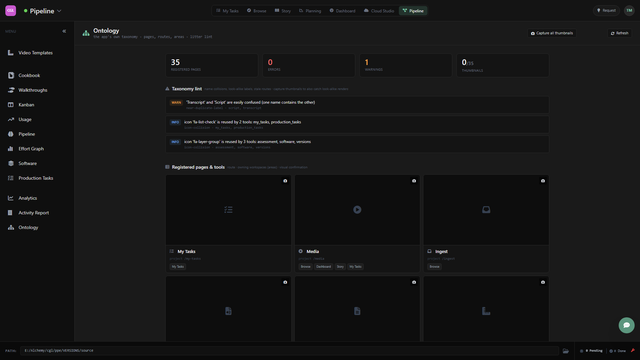
Task: Select the Pipeline globe icon in sidebar
Action: click(11, 134)
